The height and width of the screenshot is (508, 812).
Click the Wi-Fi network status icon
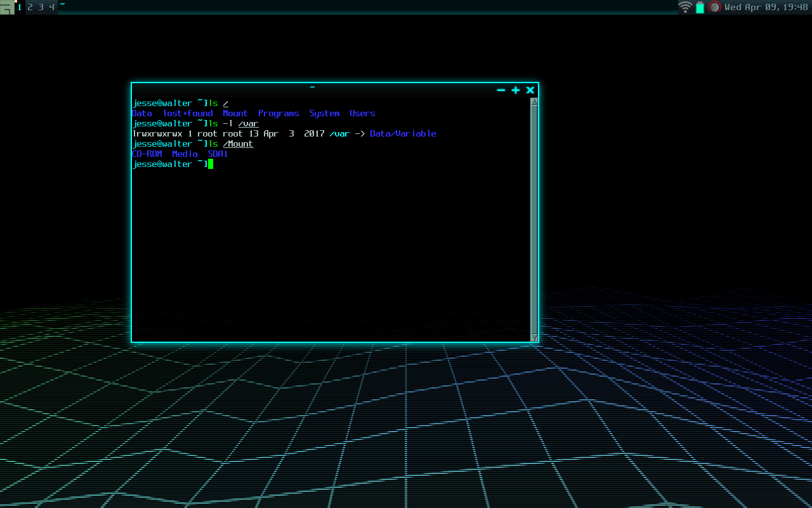685,7
